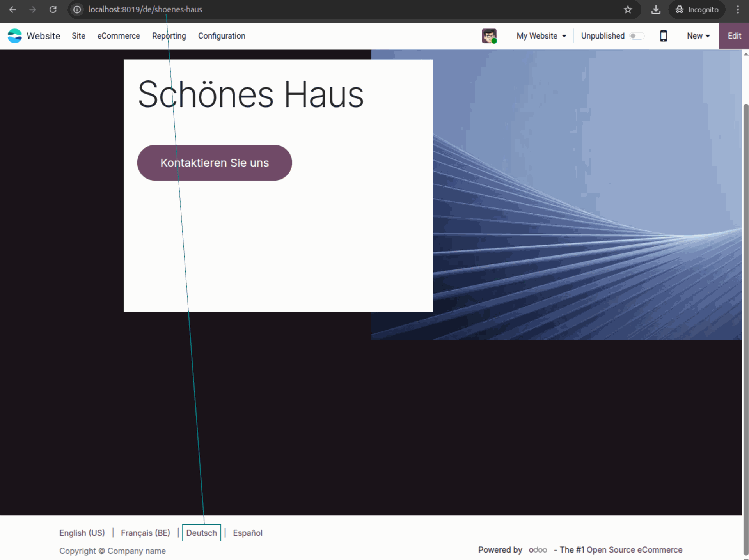Open the mobile preview phone icon
This screenshot has width=749, height=560.
663,36
